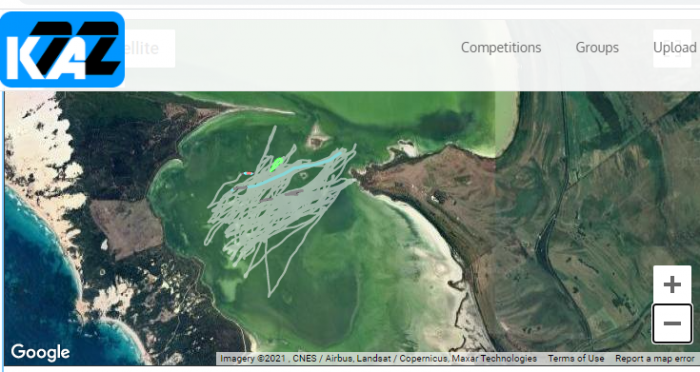
Task: Click the KTAZ logo
Action: [62, 49]
